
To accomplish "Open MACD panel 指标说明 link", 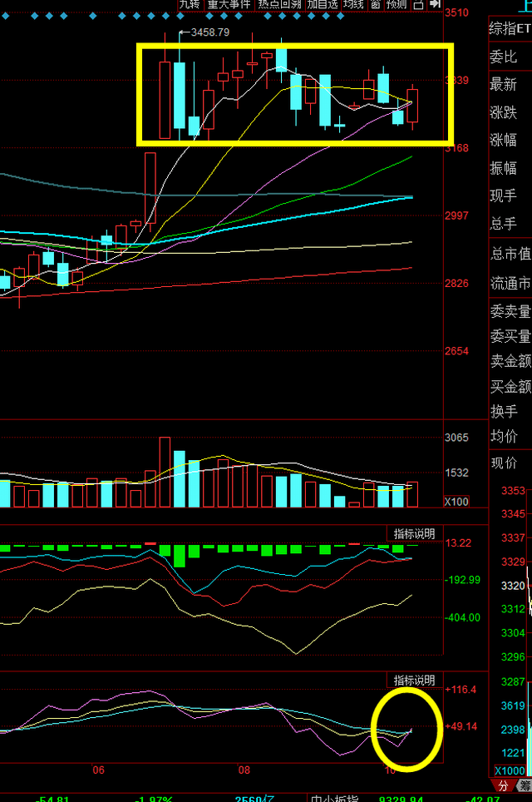I will click(x=414, y=533).
